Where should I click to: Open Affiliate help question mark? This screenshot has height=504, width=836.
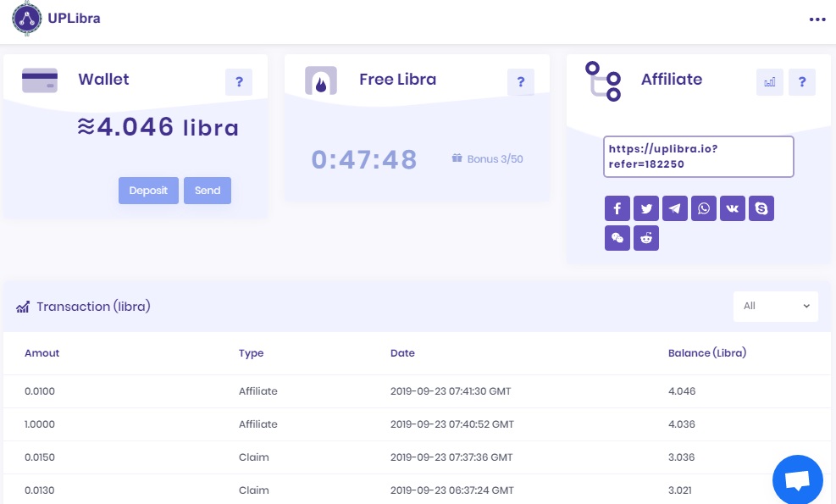point(802,82)
